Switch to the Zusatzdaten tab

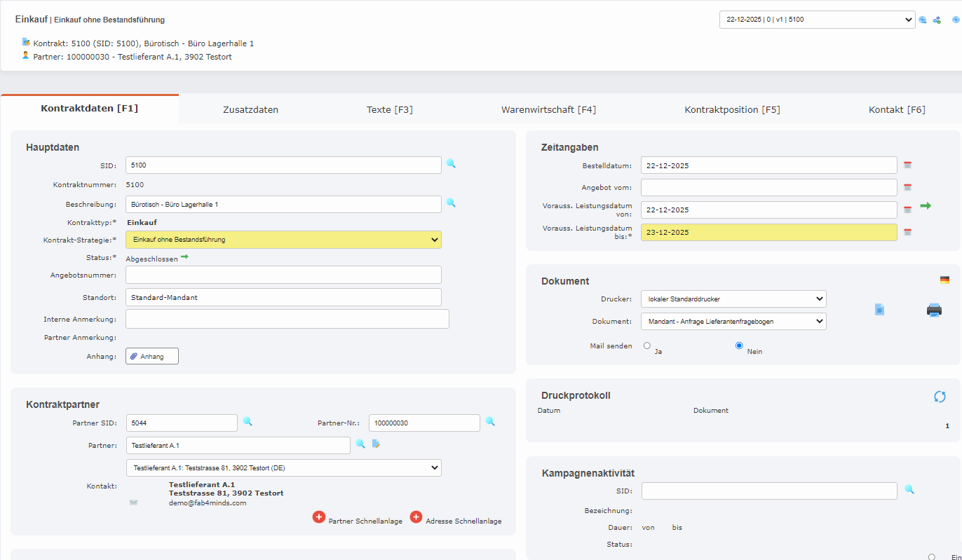tap(250, 110)
